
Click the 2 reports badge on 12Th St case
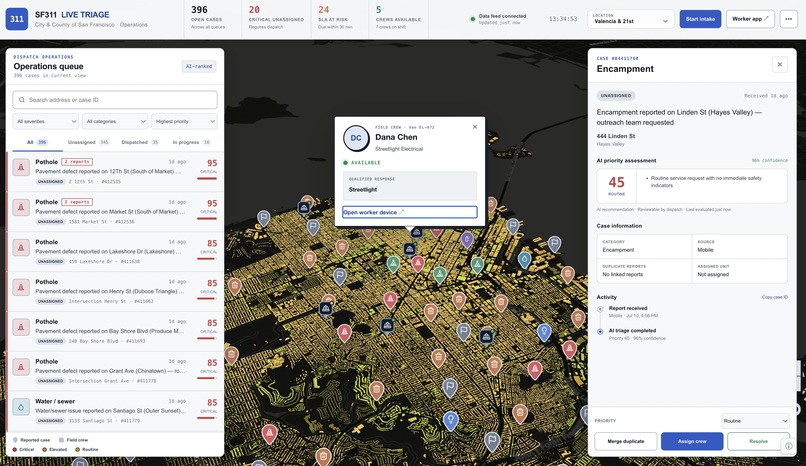point(77,162)
